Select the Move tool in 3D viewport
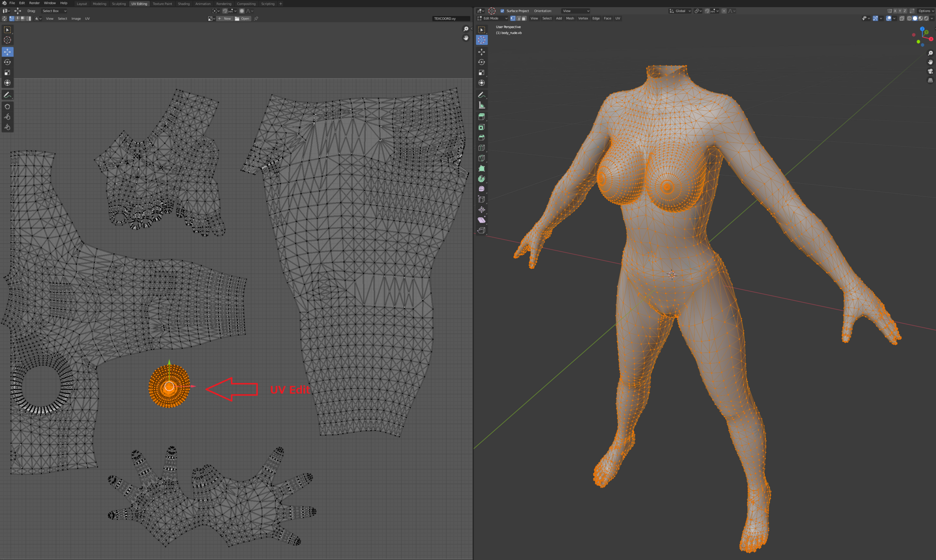 click(482, 52)
